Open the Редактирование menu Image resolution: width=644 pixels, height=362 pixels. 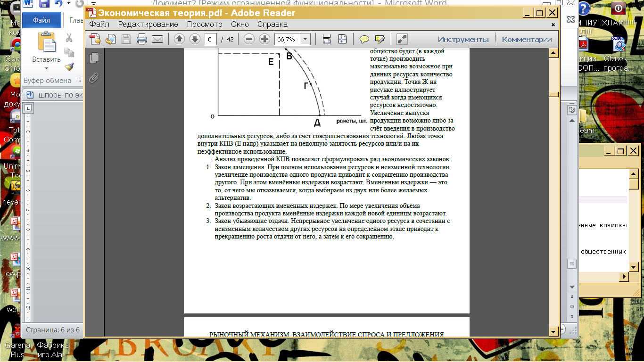coord(148,25)
